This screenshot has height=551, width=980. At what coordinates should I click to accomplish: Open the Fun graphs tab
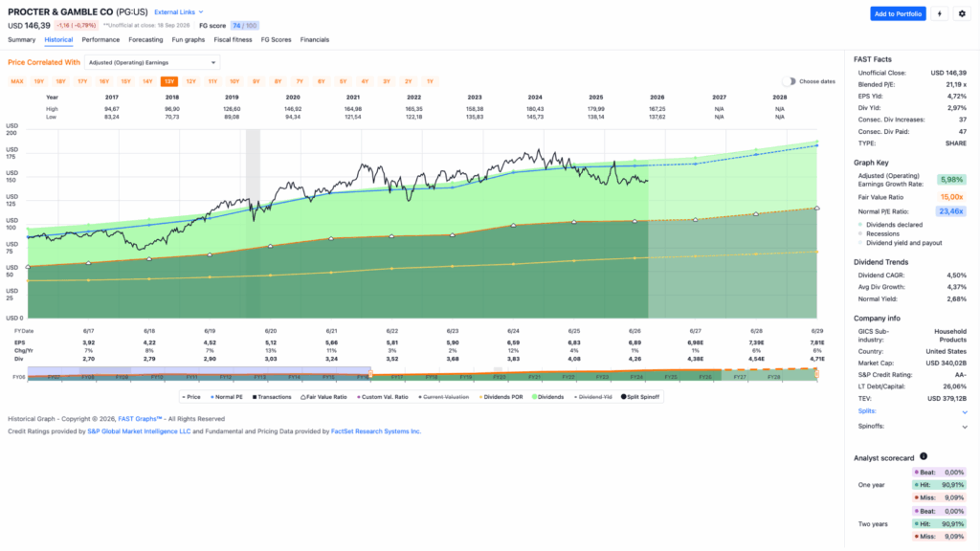point(189,39)
